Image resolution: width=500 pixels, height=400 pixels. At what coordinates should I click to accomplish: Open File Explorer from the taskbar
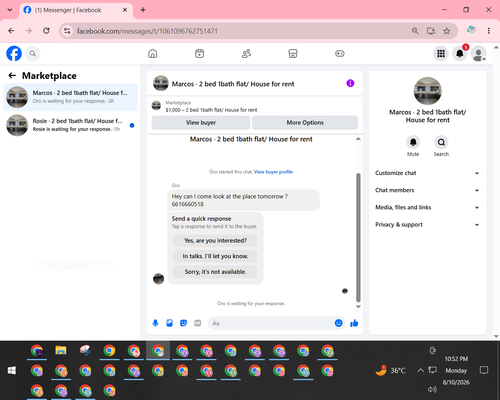pyautogui.click(x=61, y=350)
